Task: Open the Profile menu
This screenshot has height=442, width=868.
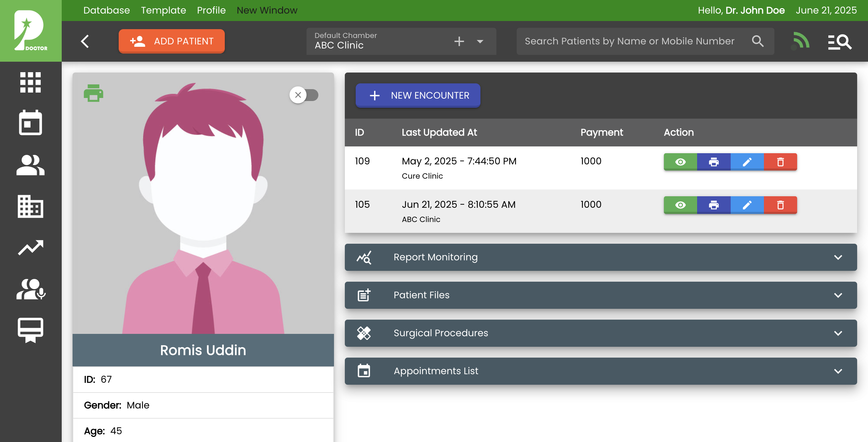Action: pyautogui.click(x=211, y=10)
